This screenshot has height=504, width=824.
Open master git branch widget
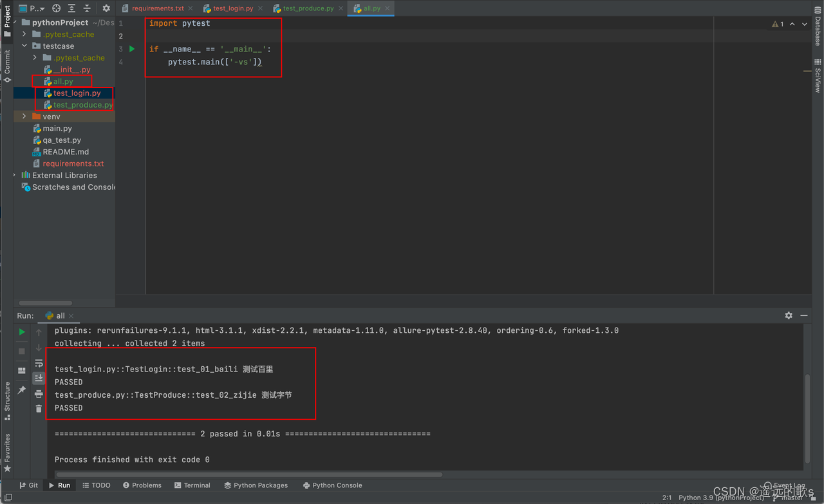(789, 498)
